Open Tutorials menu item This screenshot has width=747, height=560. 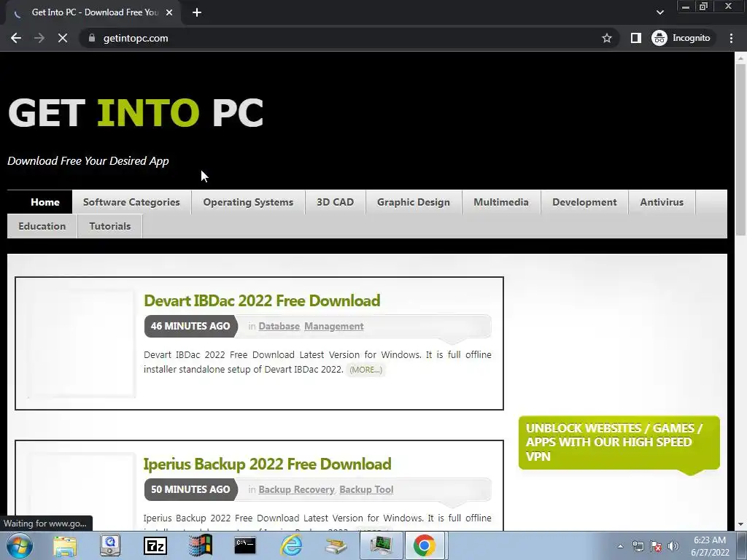pyautogui.click(x=110, y=226)
